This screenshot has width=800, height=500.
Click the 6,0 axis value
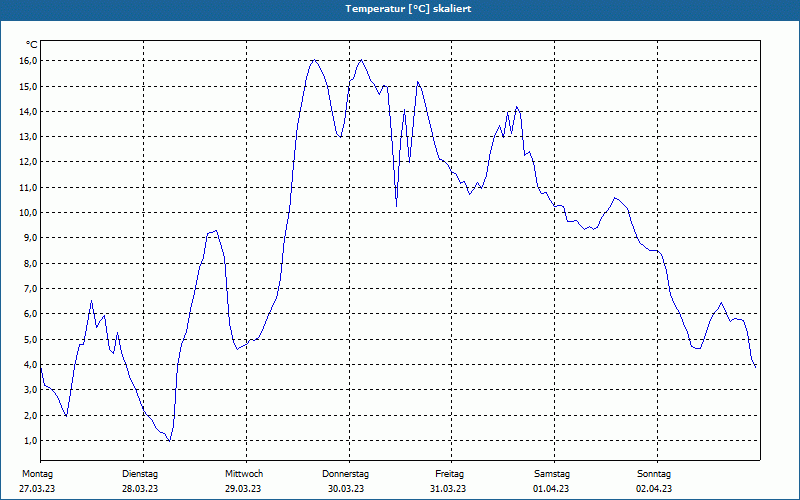(29, 314)
